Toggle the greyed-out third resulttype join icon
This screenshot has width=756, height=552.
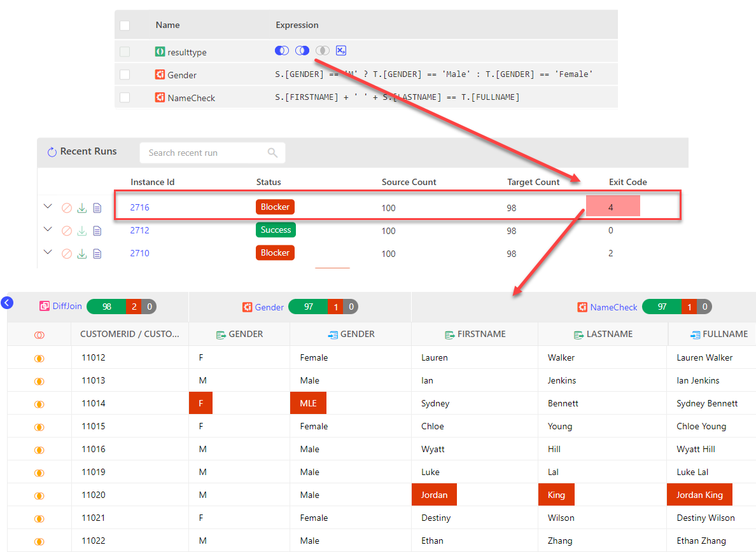(322, 51)
